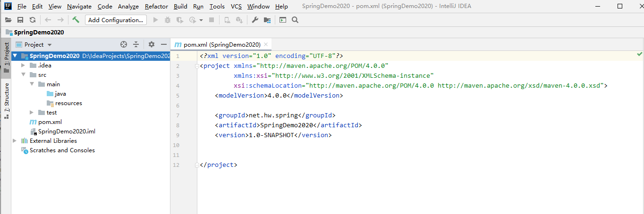
Task: Click the Search Everywhere magnifier icon
Action: pyautogui.click(x=295, y=20)
